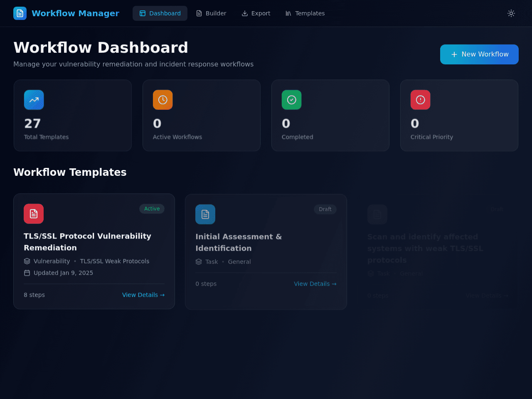This screenshot has height=399, width=532.
Task: Click the Total Templates trending-arrow icon
Action: click(x=34, y=100)
